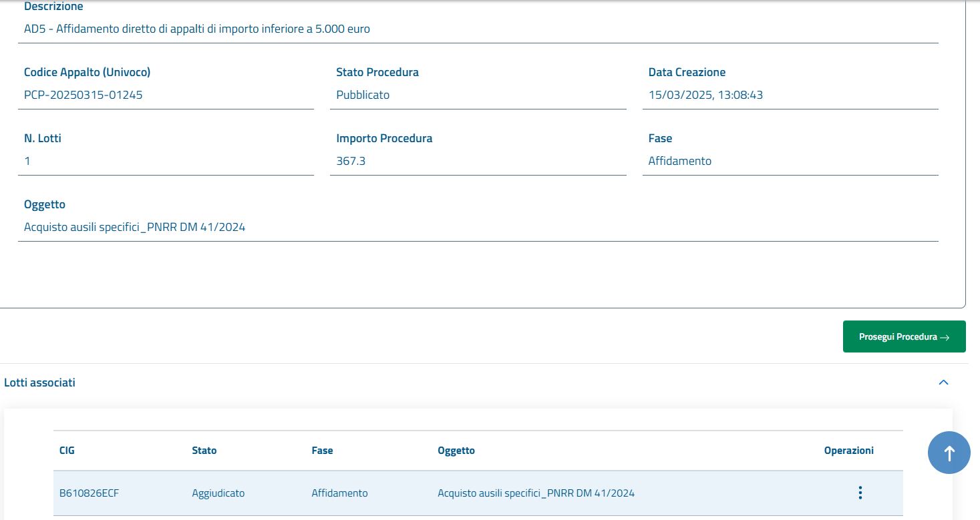Click the Oggetto field in procedure details

134,227
